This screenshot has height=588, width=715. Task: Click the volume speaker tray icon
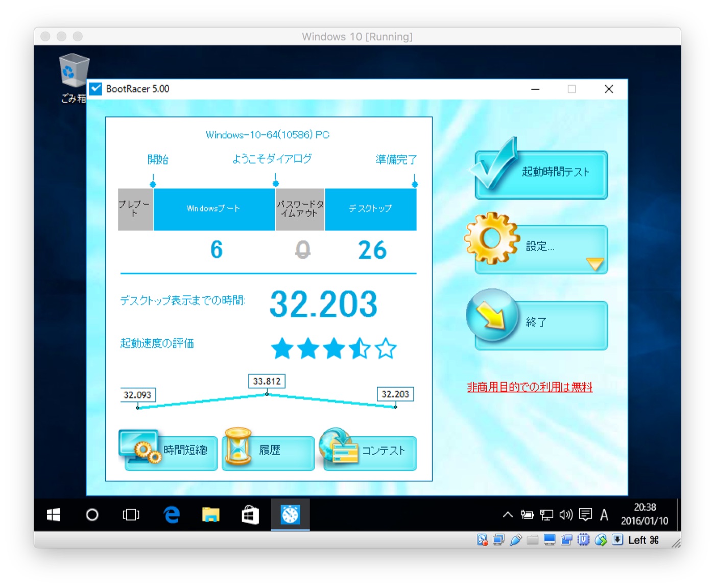pyautogui.click(x=566, y=514)
